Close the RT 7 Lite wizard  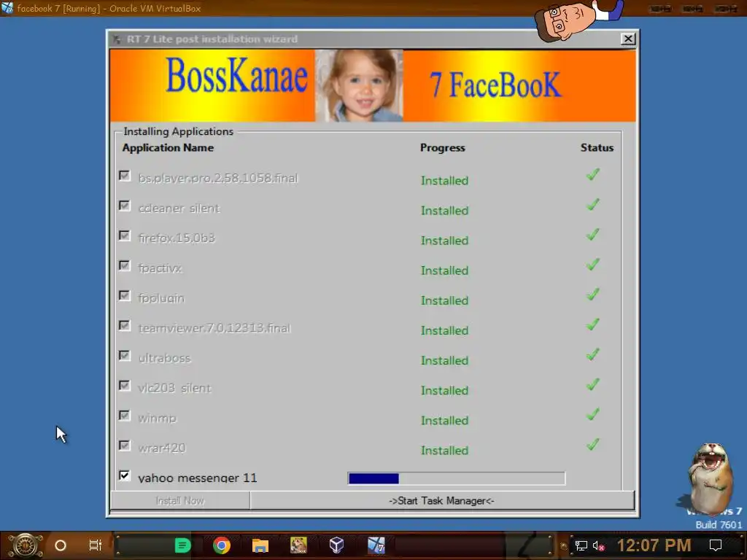click(x=628, y=39)
